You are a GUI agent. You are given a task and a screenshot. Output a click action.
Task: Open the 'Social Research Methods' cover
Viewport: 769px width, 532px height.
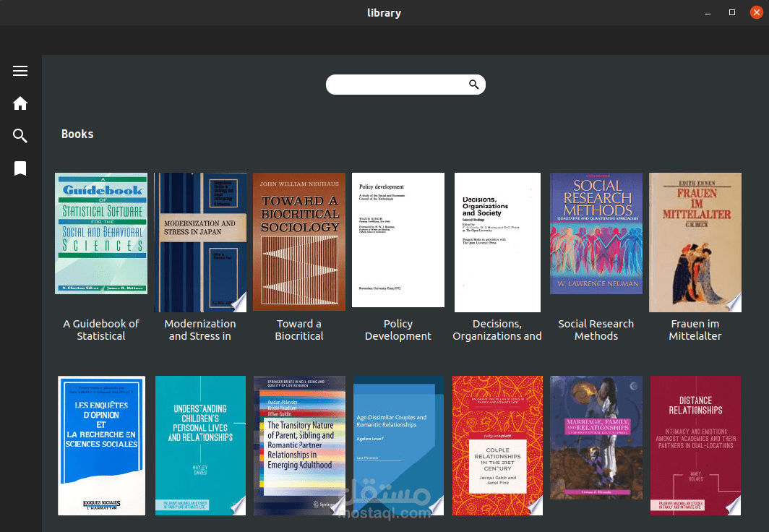coord(596,233)
